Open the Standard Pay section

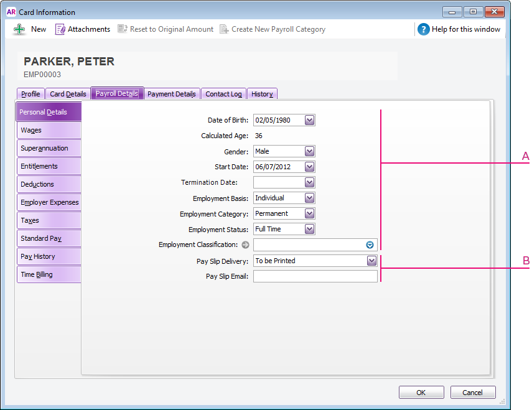pos(49,238)
